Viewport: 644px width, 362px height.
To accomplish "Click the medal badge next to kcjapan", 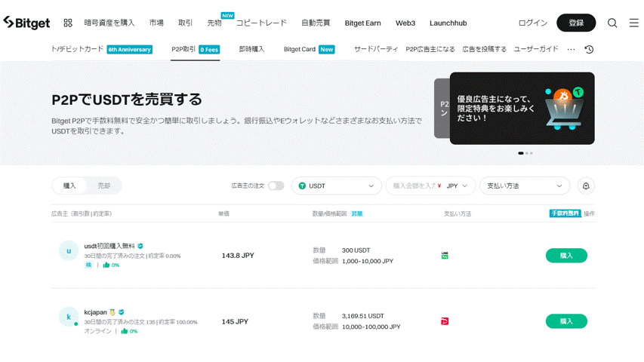I will pos(112,312).
